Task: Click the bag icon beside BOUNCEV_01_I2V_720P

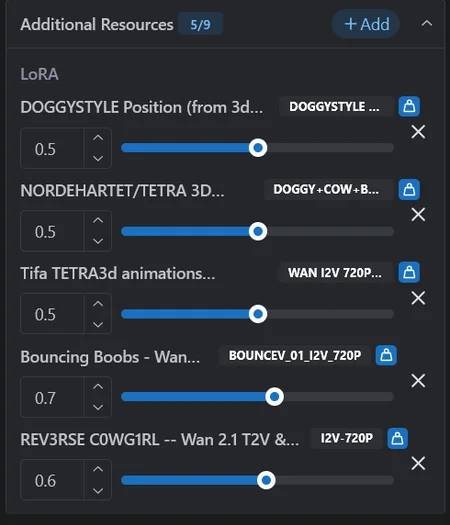Action: point(386,355)
